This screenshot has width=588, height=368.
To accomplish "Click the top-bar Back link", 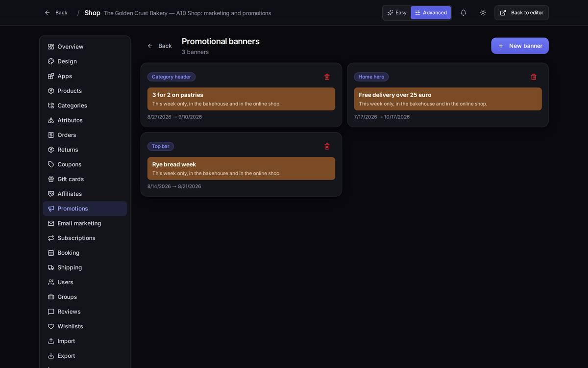I will [56, 13].
